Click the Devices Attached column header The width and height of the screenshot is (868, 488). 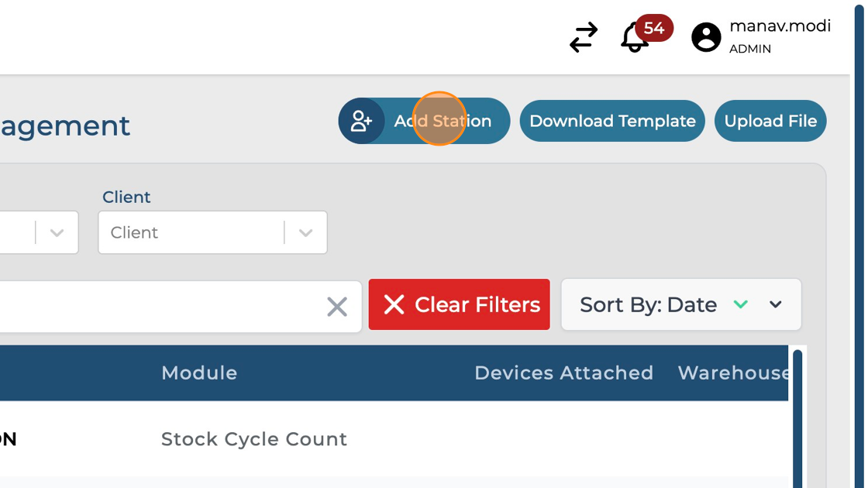pos(563,373)
